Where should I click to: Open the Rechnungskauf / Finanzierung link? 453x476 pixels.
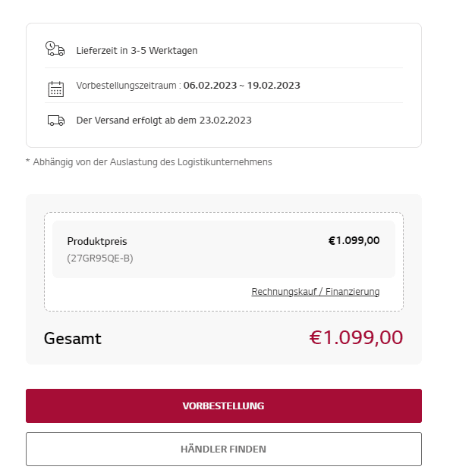click(316, 292)
